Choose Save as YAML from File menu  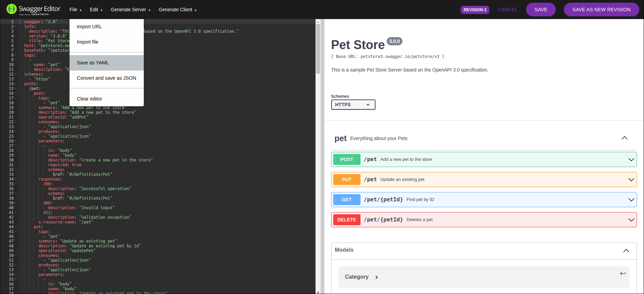tap(93, 63)
